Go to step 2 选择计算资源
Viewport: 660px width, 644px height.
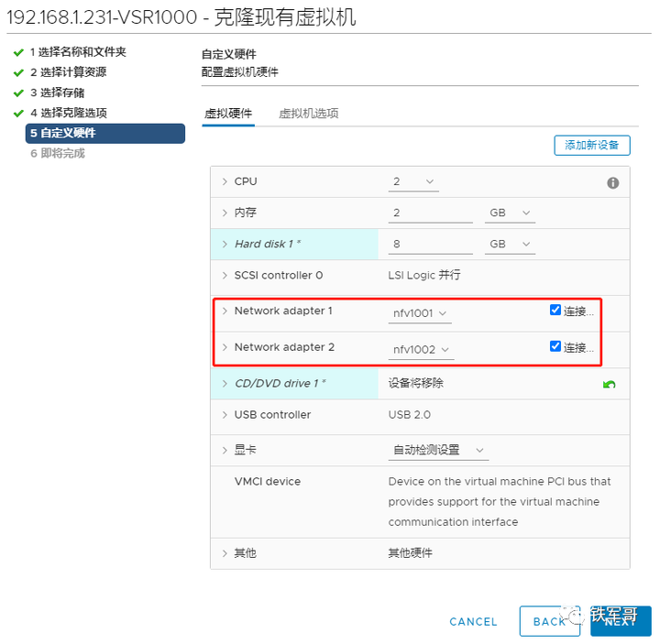68,72
